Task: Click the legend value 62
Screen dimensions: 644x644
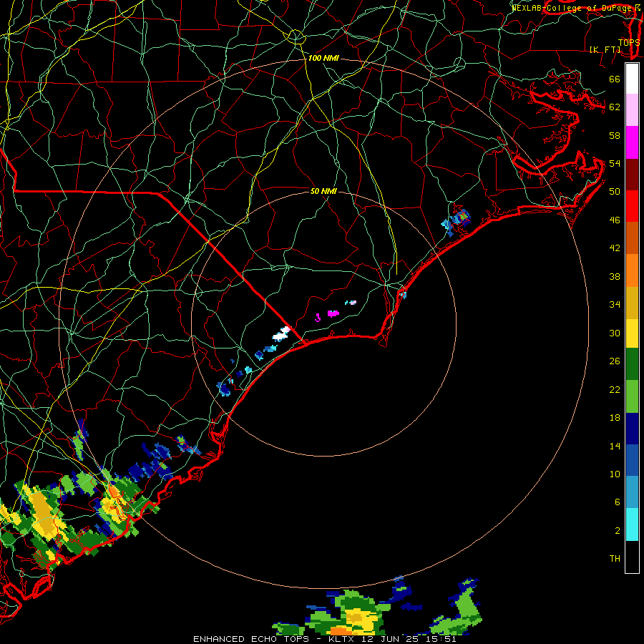Action: (615, 107)
